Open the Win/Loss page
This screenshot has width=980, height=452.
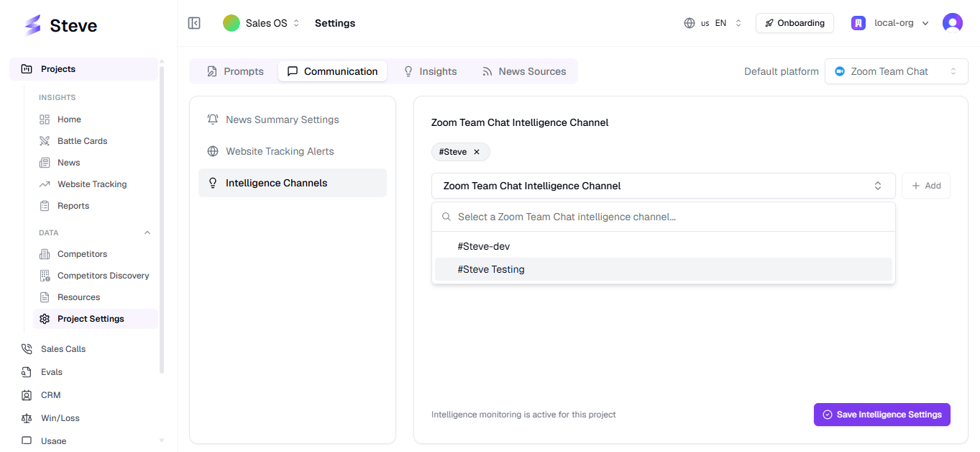pyautogui.click(x=83, y=418)
